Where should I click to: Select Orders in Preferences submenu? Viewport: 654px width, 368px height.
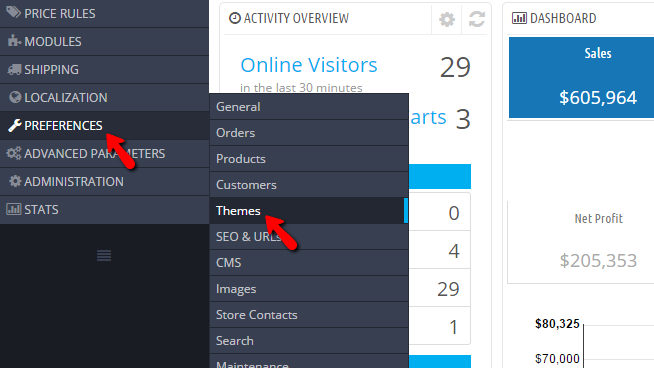(309, 133)
